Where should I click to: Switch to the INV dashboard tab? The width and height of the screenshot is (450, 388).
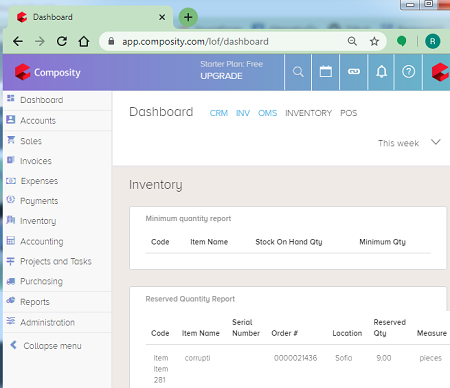pyautogui.click(x=243, y=113)
